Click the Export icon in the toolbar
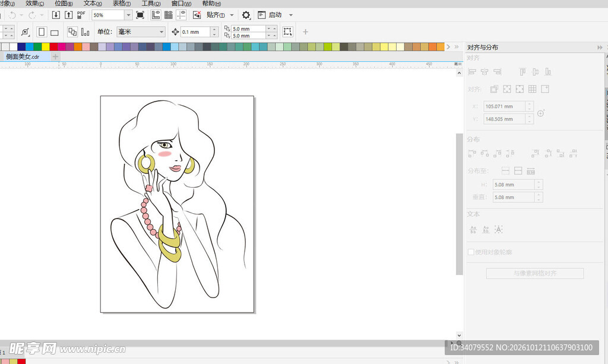This screenshot has width=608, height=364. pos(69,15)
